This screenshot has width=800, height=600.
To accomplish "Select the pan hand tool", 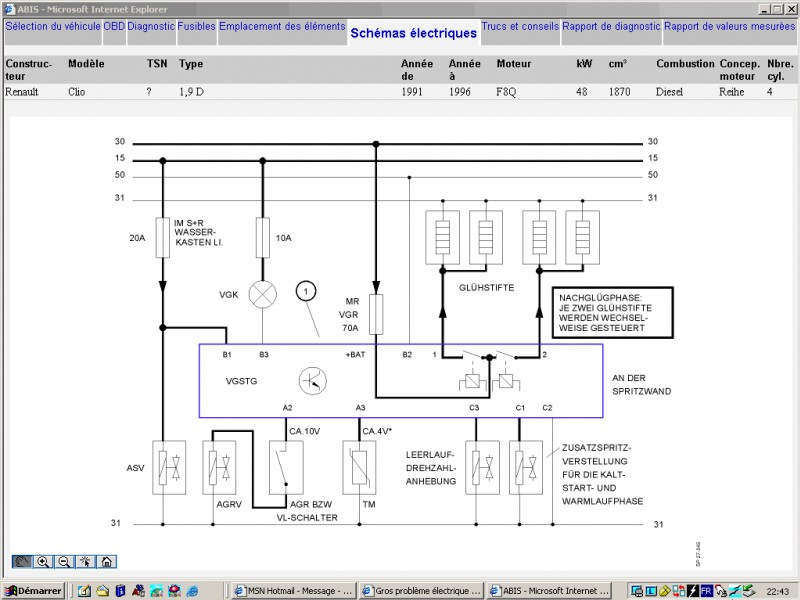I will coord(22,562).
